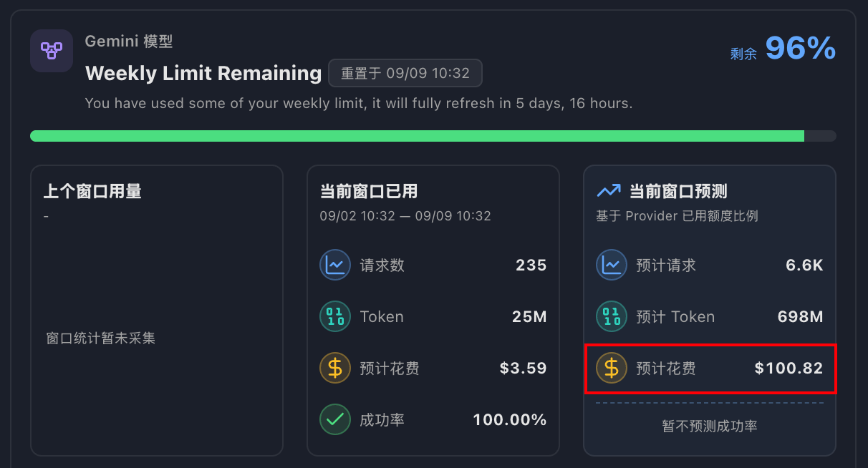Select the 上个窗口用量 card
Screen dimensions: 868x468
[157, 311]
